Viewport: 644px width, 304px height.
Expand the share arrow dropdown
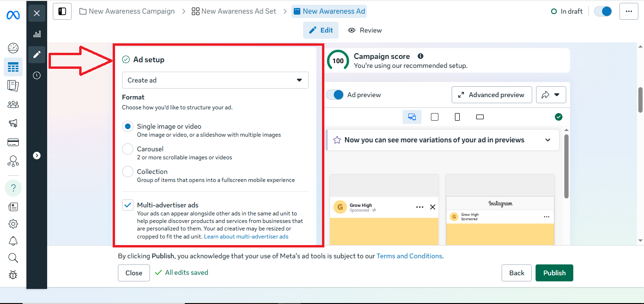(x=551, y=95)
